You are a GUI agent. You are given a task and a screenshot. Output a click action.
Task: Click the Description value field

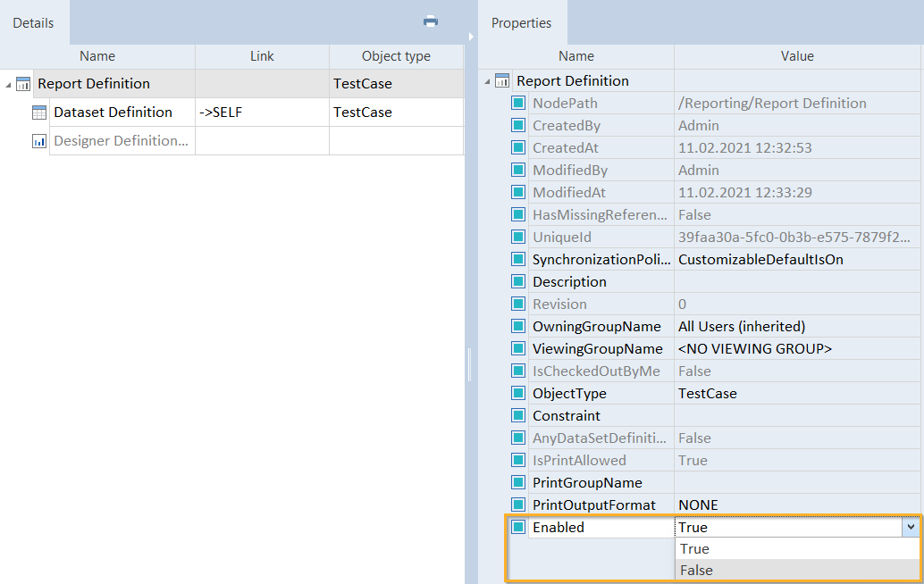795,282
